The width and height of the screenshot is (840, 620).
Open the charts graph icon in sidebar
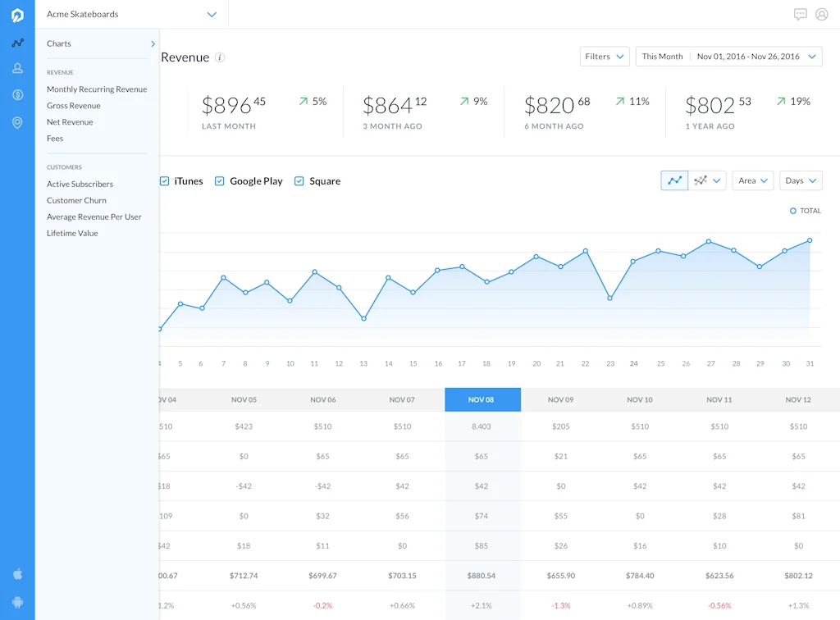point(18,43)
